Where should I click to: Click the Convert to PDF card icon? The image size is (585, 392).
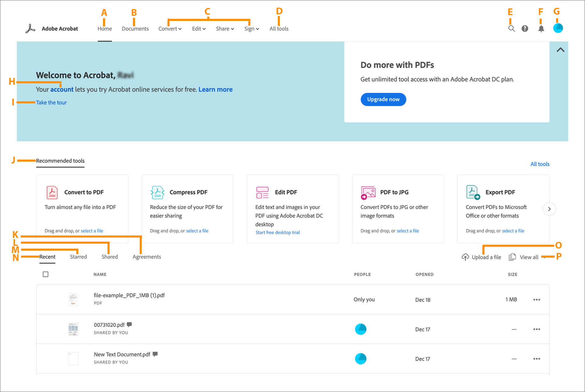click(52, 192)
